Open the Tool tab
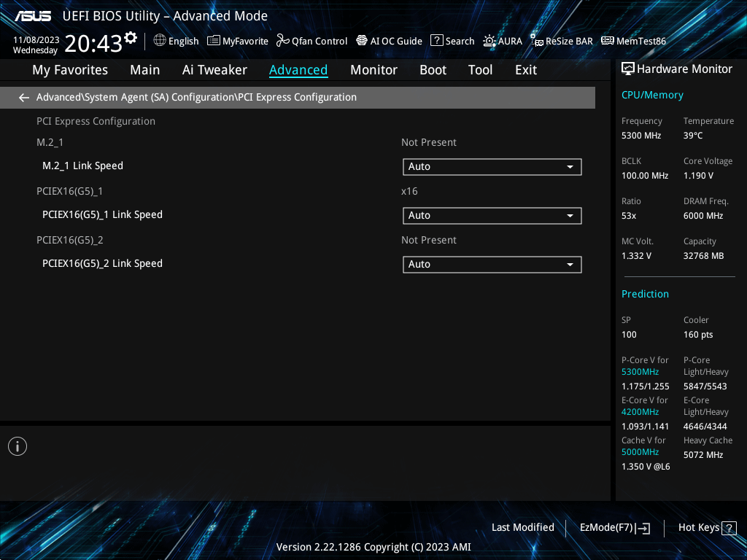The image size is (747, 560). pyautogui.click(x=480, y=70)
